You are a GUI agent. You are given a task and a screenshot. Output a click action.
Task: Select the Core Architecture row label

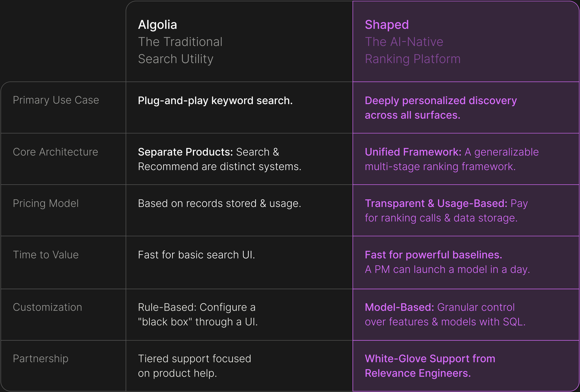pyautogui.click(x=56, y=152)
